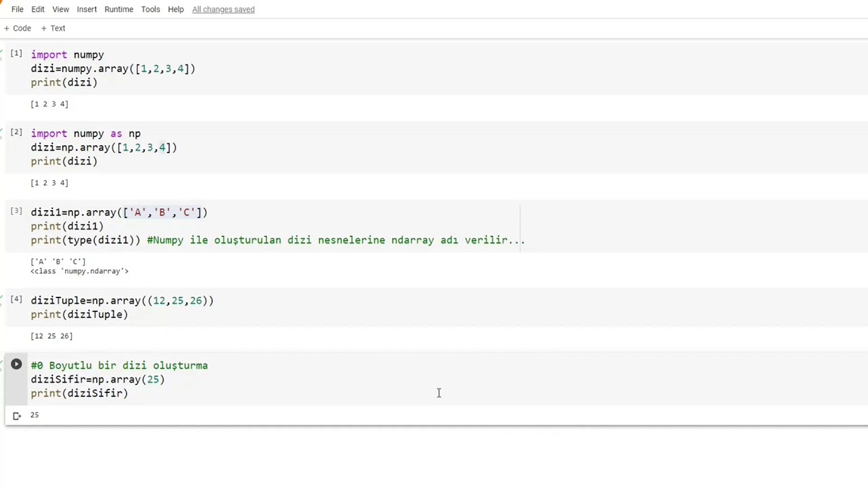Click print(dizi) in cell 2
868x488 pixels.
point(64,161)
